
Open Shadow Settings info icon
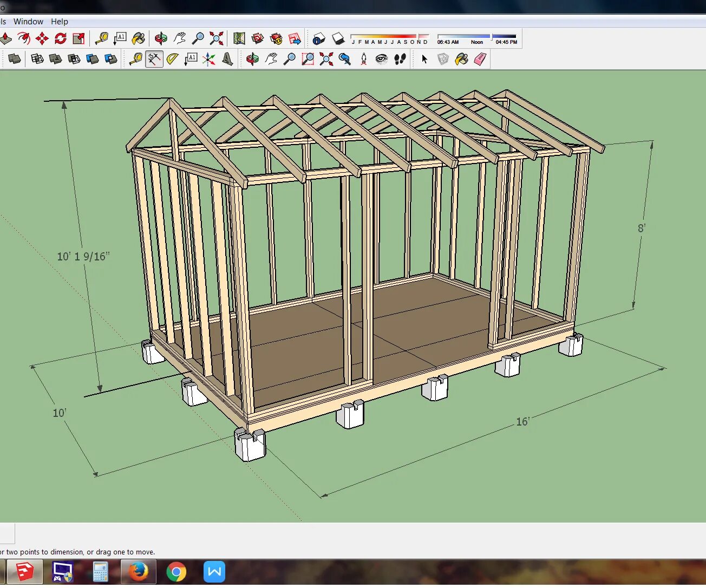[319, 38]
